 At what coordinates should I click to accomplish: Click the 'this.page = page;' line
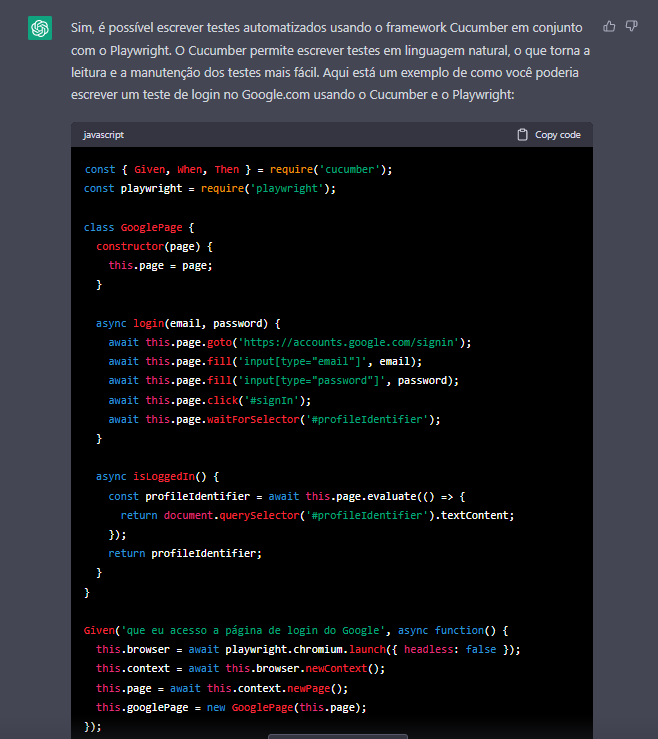pyautogui.click(x=161, y=265)
